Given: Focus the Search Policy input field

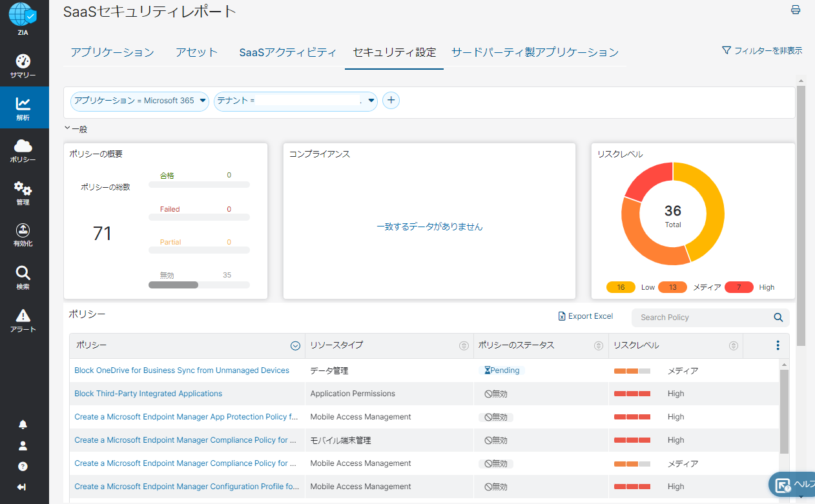Looking at the screenshot, I should pyautogui.click(x=701, y=318).
